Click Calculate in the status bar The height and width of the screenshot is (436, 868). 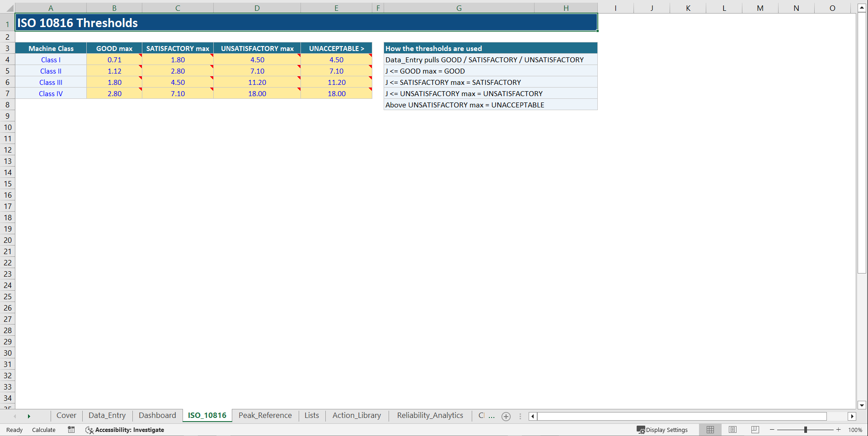click(43, 430)
